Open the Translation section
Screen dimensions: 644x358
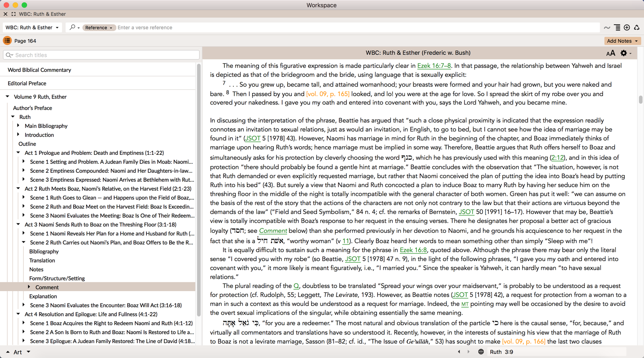pos(42,261)
